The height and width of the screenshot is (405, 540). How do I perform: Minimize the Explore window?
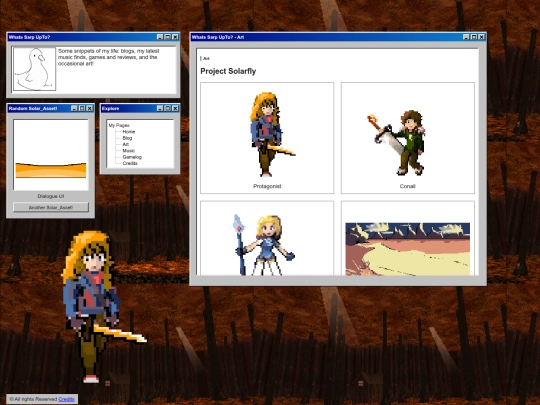(x=160, y=108)
